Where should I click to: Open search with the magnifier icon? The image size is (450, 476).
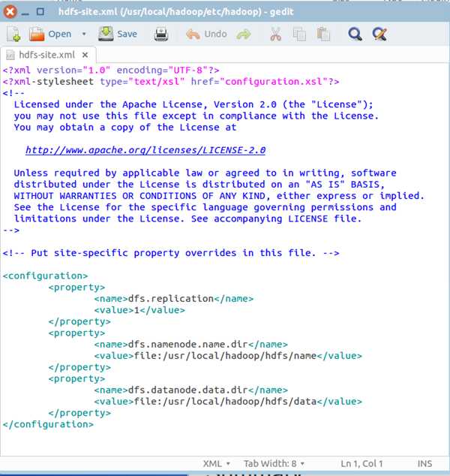click(355, 34)
